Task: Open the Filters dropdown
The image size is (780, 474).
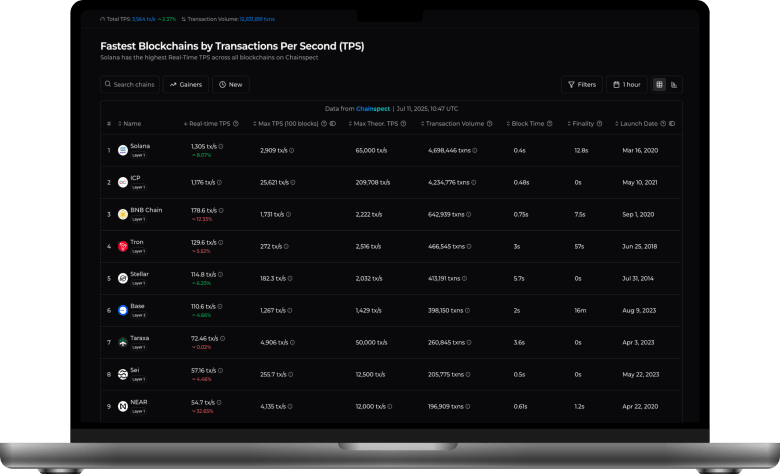Action: [x=582, y=85]
